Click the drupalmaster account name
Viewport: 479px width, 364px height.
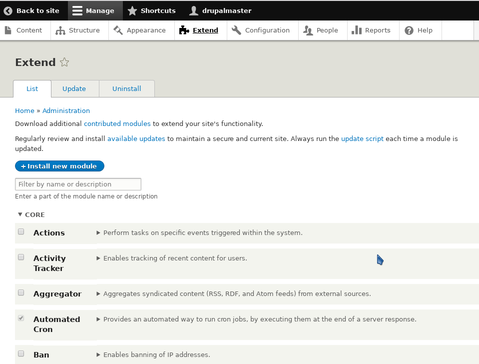227,11
